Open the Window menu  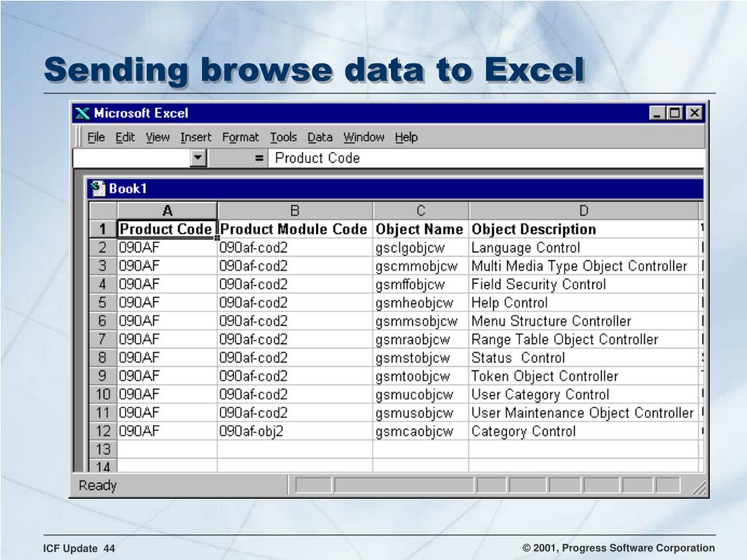pos(364,137)
